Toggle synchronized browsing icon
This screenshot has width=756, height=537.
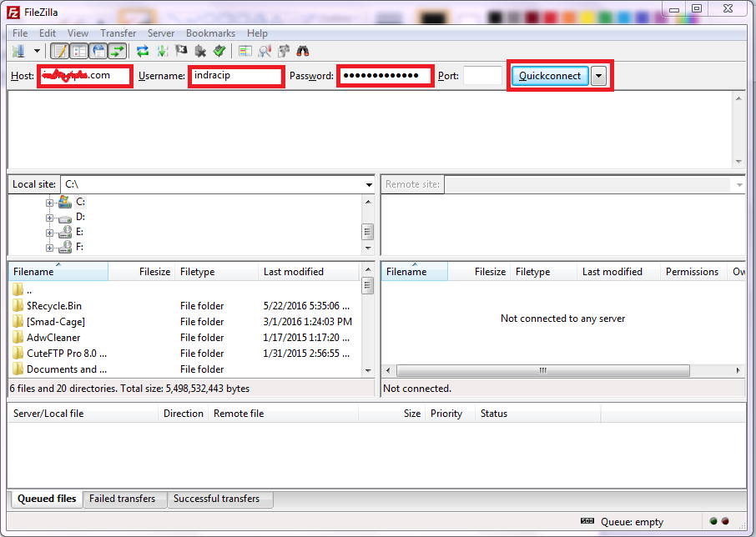284,51
